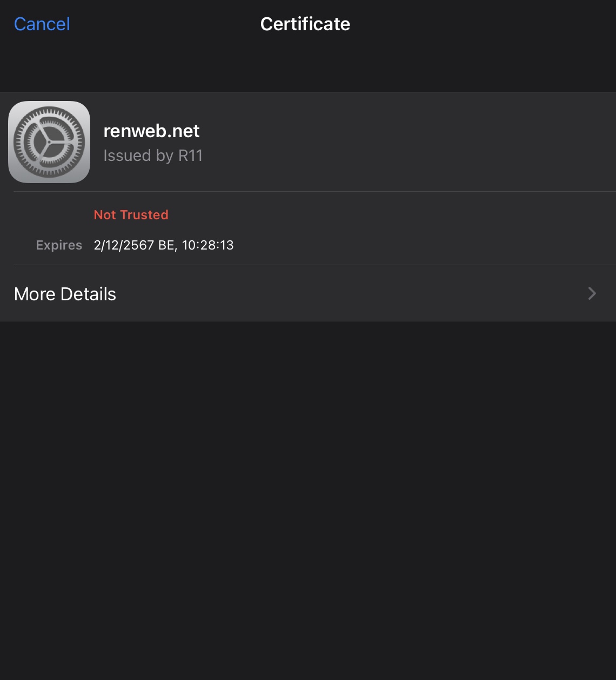
Task: Select the expiration date 2/12/2567 BE
Action: coord(134,245)
